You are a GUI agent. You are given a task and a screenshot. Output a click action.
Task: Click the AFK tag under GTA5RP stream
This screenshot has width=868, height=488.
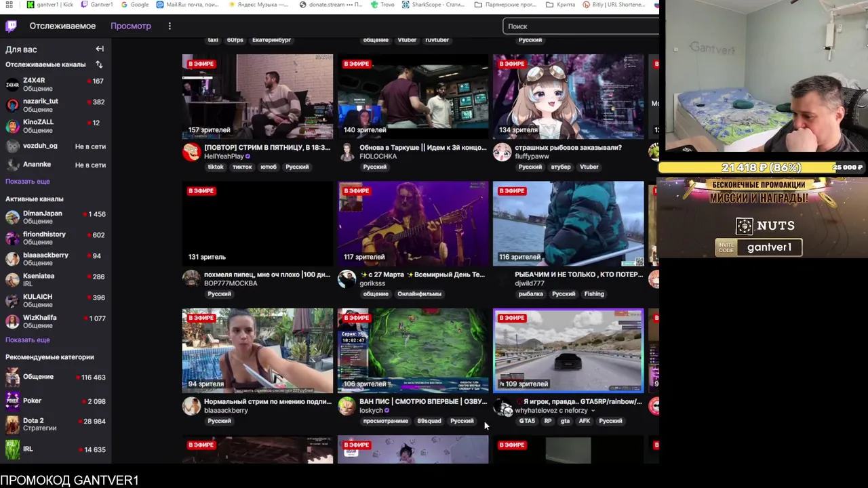click(x=585, y=421)
